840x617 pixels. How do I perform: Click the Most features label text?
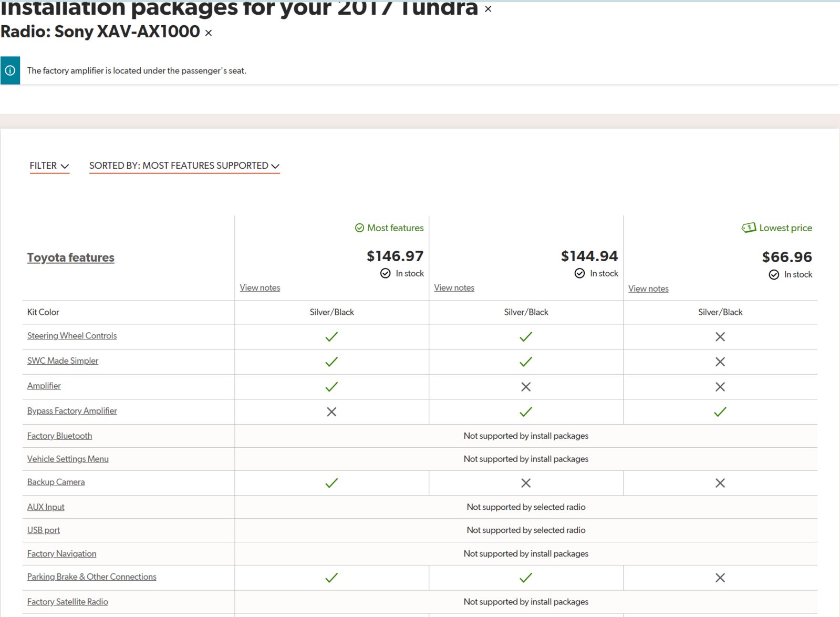(x=396, y=228)
